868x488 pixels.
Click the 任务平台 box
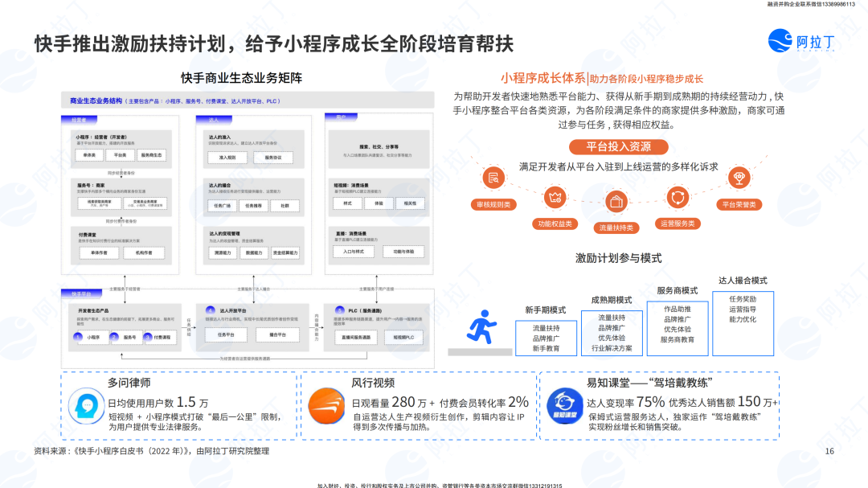pyautogui.click(x=226, y=334)
